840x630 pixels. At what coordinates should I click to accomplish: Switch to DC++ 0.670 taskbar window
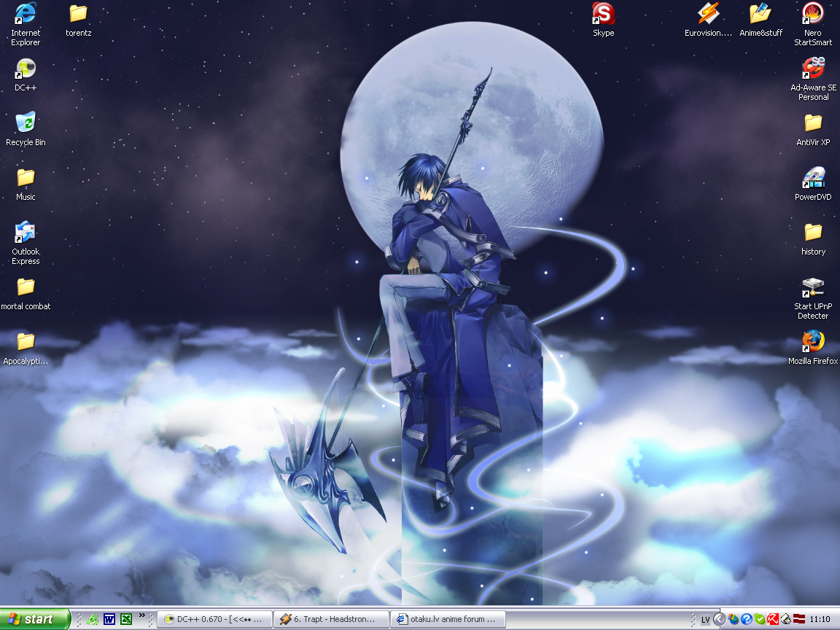[x=215, y=619]
